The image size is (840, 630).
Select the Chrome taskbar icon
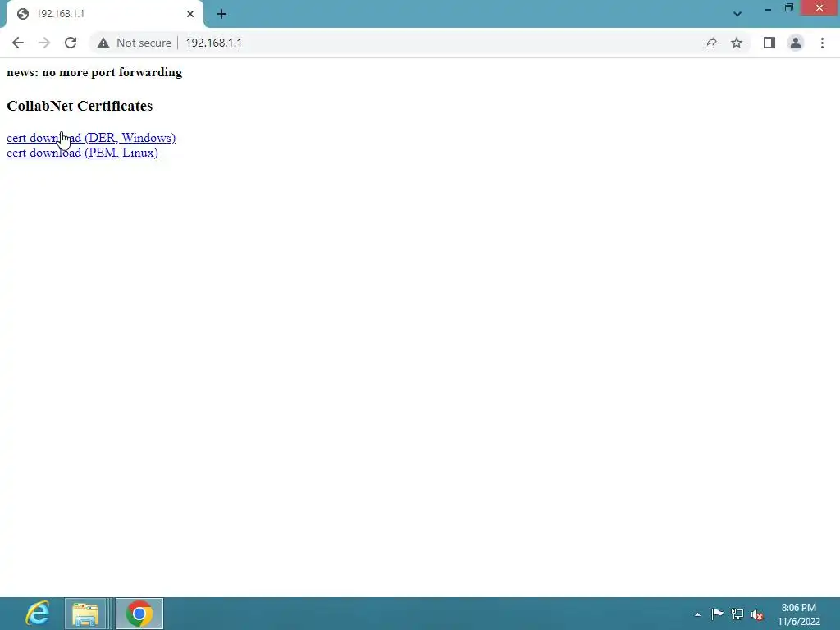pos(139,614)
